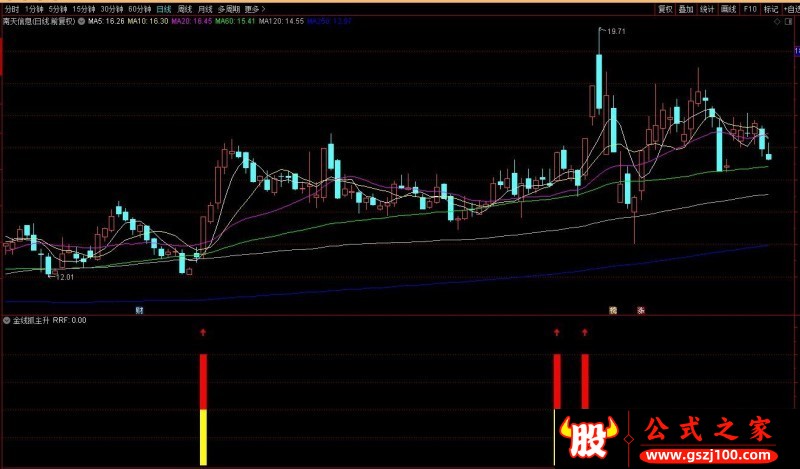Expand the 更多 more periods list

[x=255, y=9]
